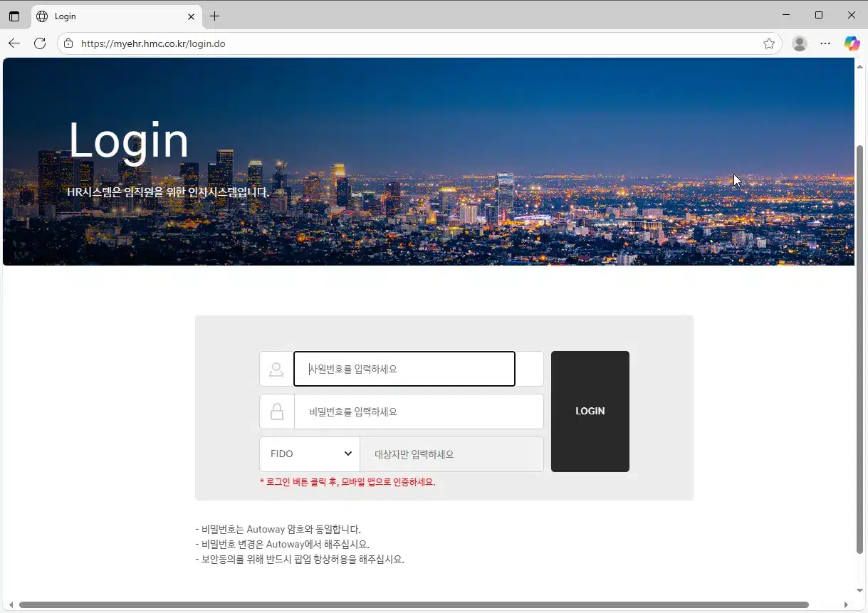This screenshot has height=613, width=868.
Task: View site information via lock icon
Action: tap(68, 43)
